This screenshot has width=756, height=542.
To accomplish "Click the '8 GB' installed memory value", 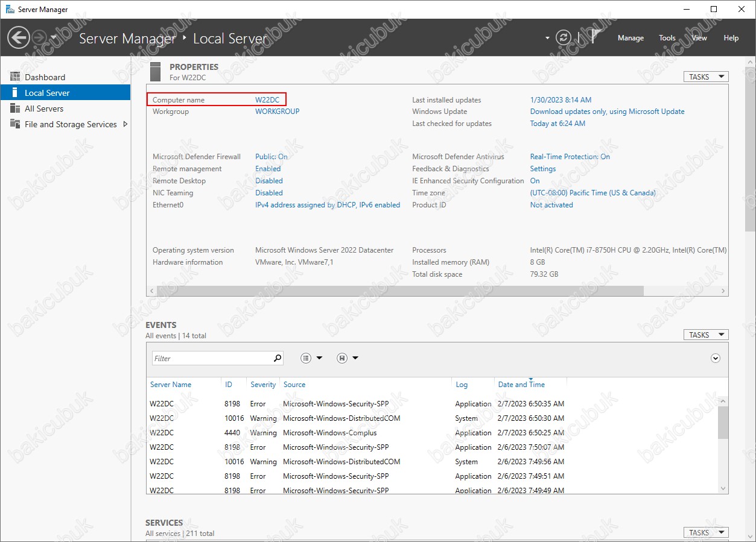I will 538,262.
